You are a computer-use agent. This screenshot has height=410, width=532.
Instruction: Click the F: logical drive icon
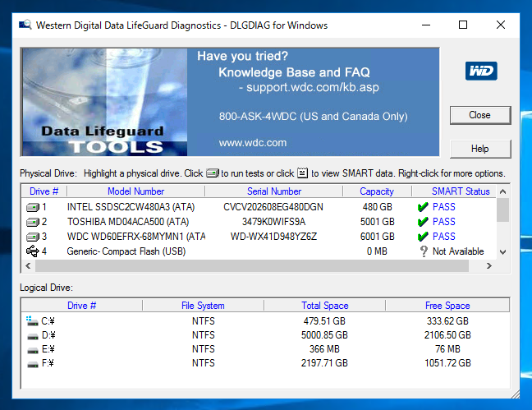33,364
